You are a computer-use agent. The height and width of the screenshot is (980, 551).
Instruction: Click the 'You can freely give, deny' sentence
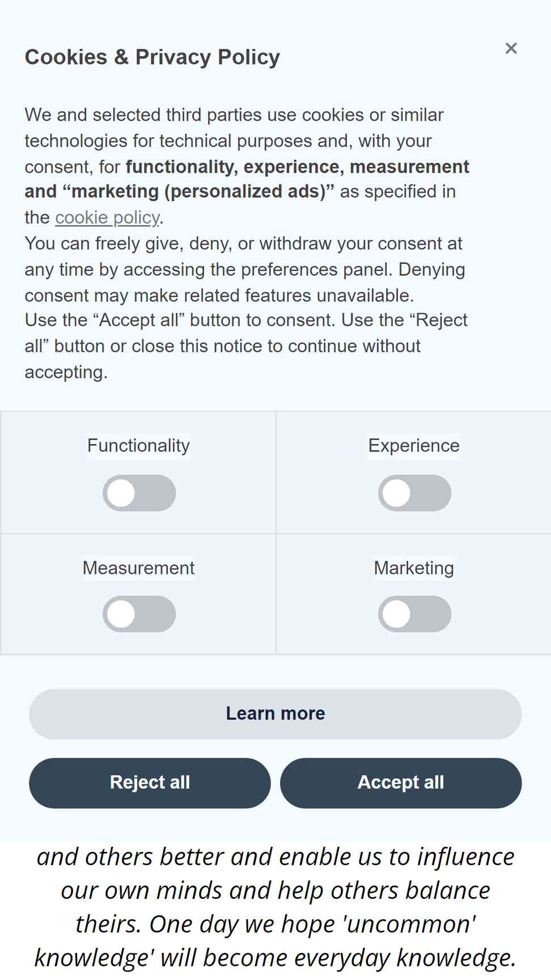pos(245,256)
